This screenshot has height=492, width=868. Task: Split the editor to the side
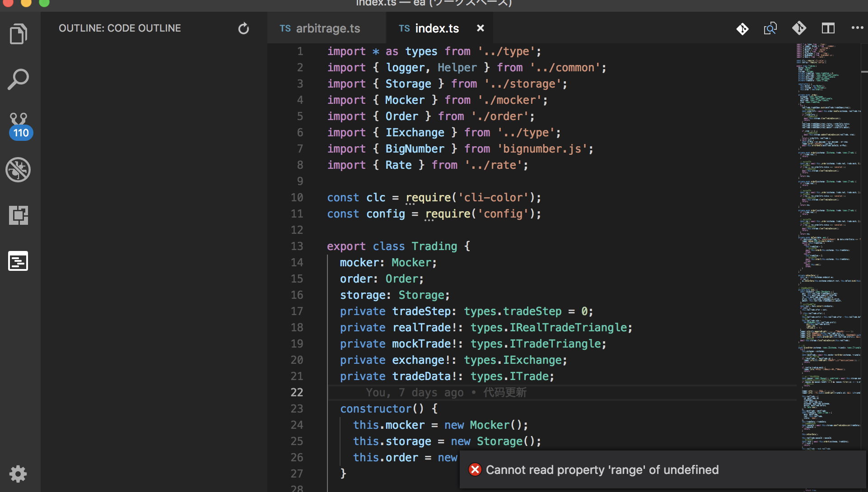pos(828,28)
